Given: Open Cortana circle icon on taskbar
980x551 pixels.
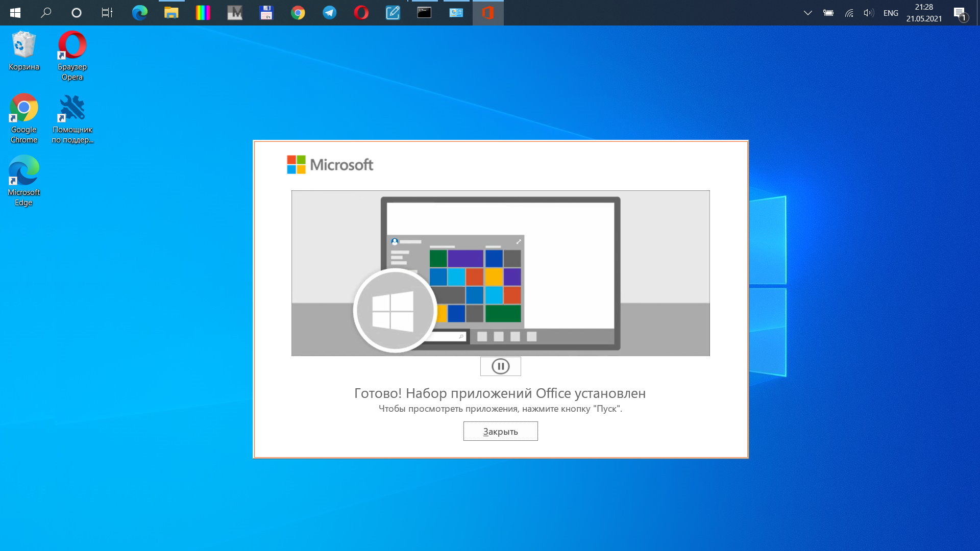Looking at the screenshot, I should click(77, 13).
